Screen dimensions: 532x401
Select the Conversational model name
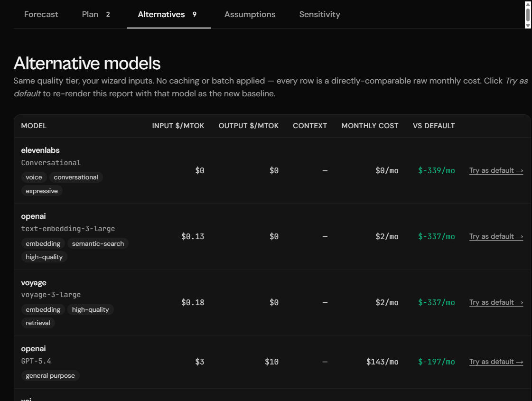(x=51, y=162)
